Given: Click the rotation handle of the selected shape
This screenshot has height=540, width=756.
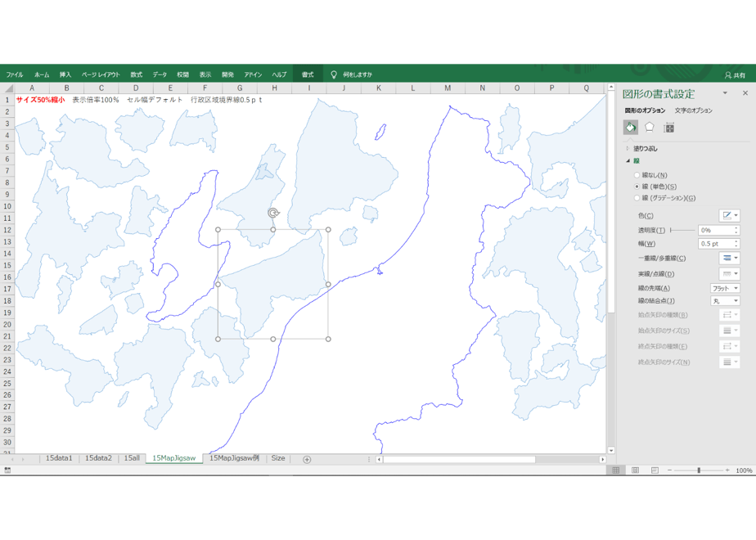Looking at the screenshot, I should click(273, 213).
